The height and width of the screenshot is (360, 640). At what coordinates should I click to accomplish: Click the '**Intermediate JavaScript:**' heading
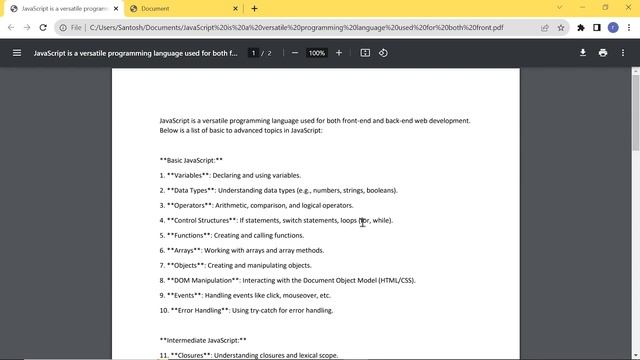click(203, 340)
